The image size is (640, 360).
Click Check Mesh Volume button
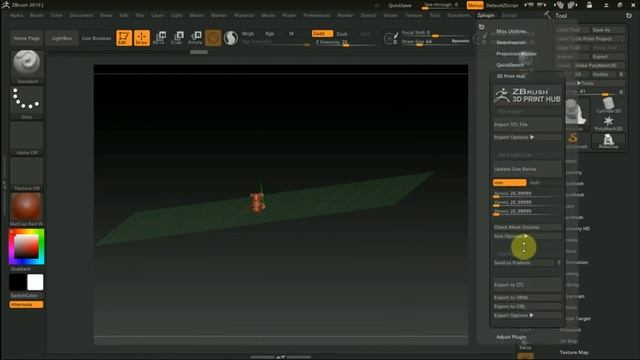(x=527, y=227)
